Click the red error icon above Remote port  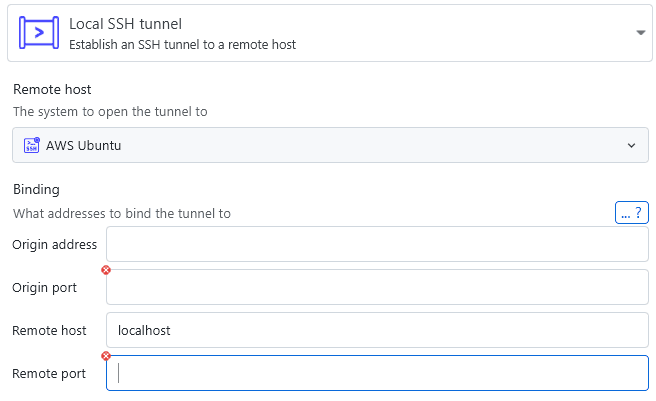(x=106, y=356)
